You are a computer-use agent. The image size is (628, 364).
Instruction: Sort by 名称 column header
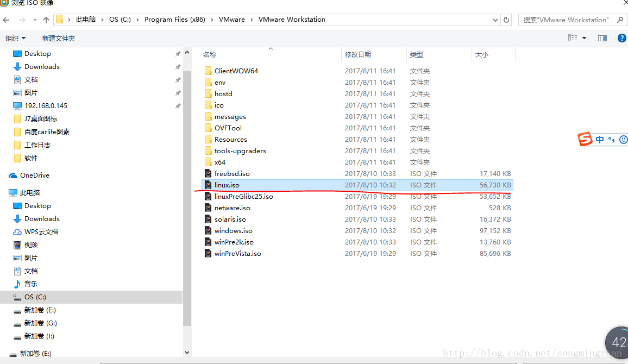(210, 54)
